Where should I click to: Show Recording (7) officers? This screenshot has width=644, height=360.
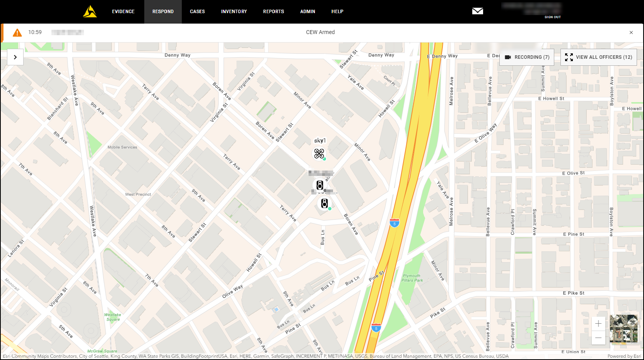click(x=527, y=57)
